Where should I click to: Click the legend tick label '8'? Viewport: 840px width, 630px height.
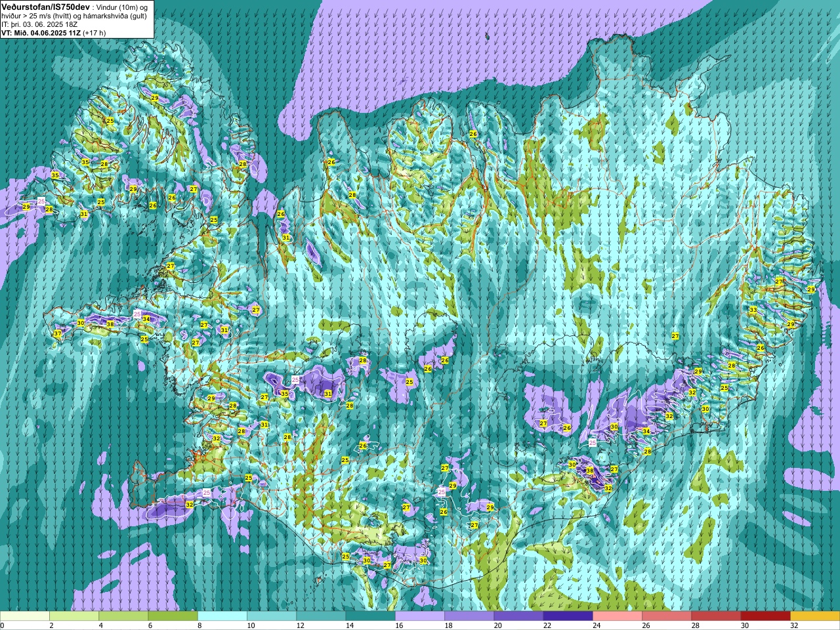point(198,625)
